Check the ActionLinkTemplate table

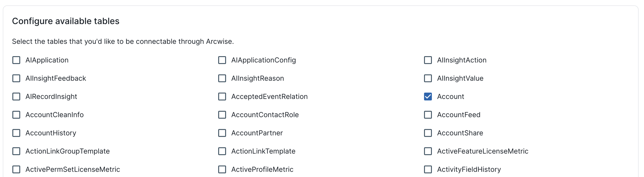pos(222,151)
